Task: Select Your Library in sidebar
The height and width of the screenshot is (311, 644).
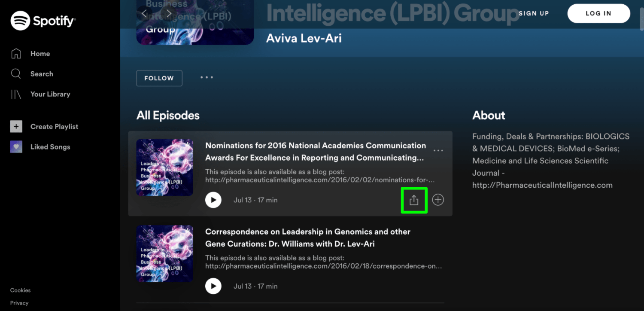Action: pyautogui.click(x=50, y=94)
